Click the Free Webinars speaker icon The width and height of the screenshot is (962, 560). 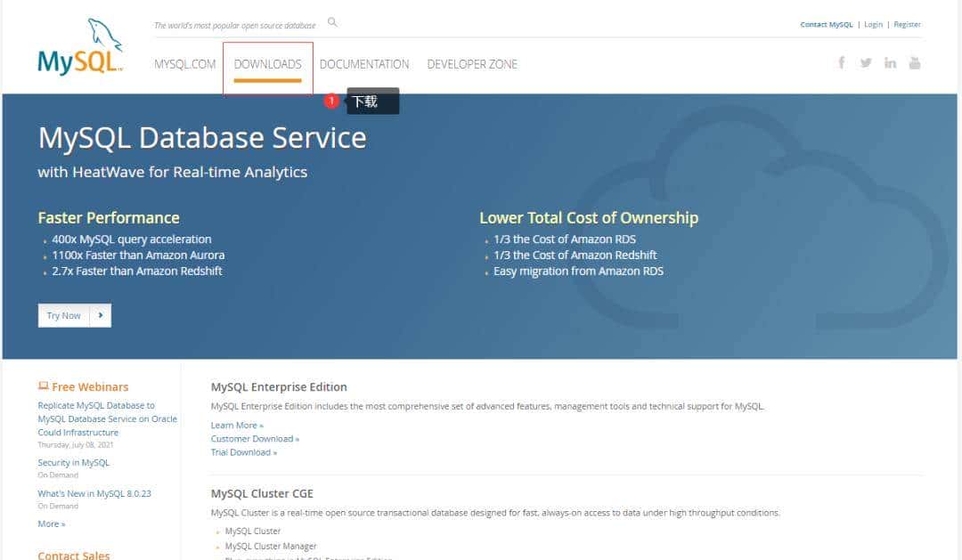point(44,385)
